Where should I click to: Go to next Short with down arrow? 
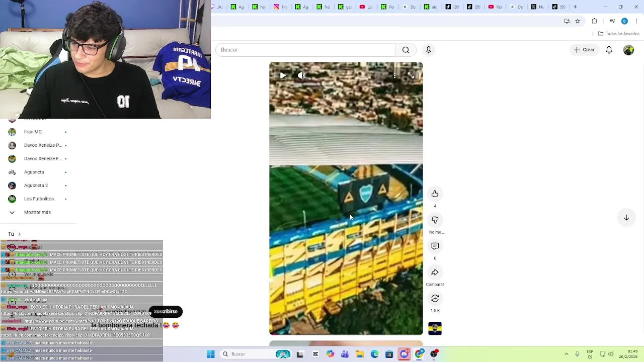click(x=626, y=218)
